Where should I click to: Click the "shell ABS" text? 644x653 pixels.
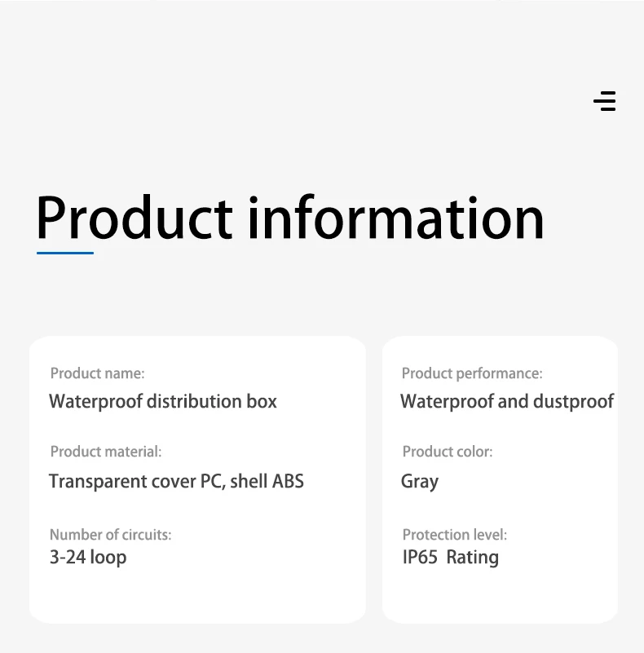(267, 481)
